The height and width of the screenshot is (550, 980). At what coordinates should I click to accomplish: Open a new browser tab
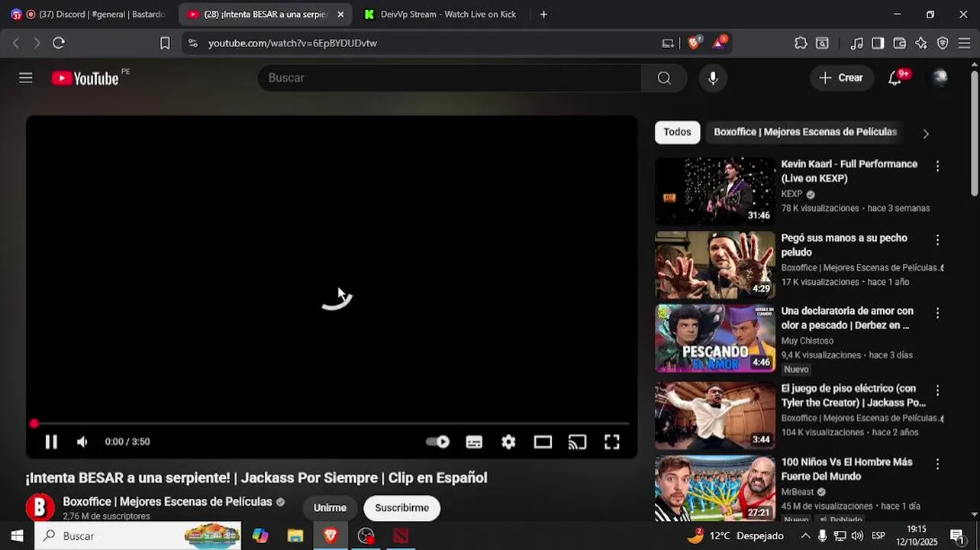543,14
